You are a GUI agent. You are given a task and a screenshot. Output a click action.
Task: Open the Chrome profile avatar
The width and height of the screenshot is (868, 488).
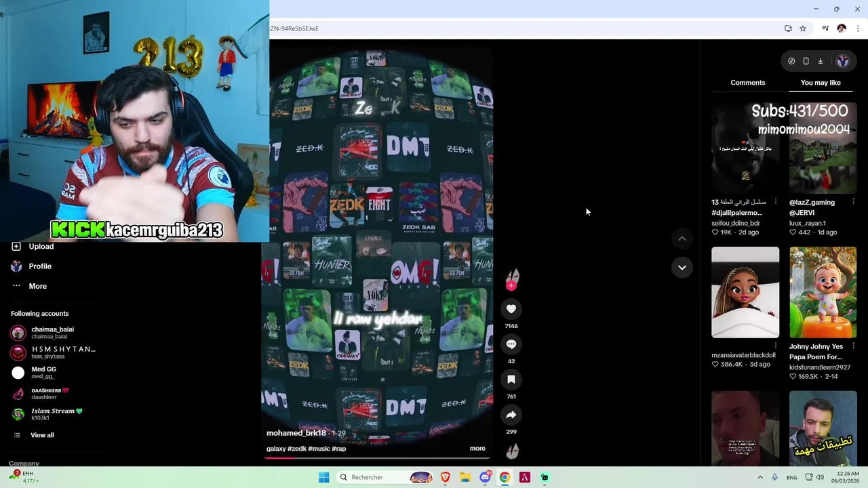point(842,28)
